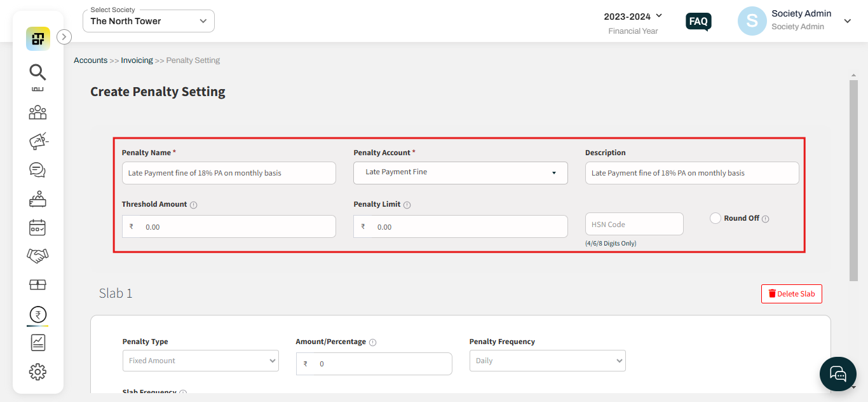This screenshot has height=402, width=868.
Task: Click the announcements megaphone icon
Action: pyautogui.click(x=37, y=141)
